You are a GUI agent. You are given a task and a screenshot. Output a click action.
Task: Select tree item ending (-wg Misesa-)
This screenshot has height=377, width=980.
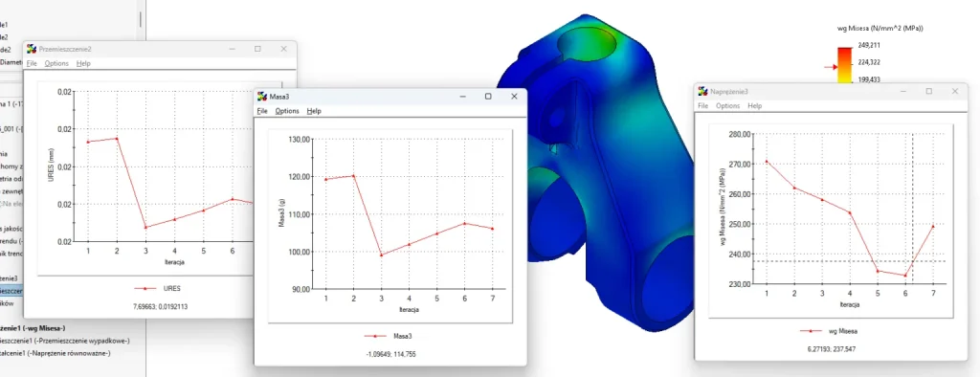point(33,327)
